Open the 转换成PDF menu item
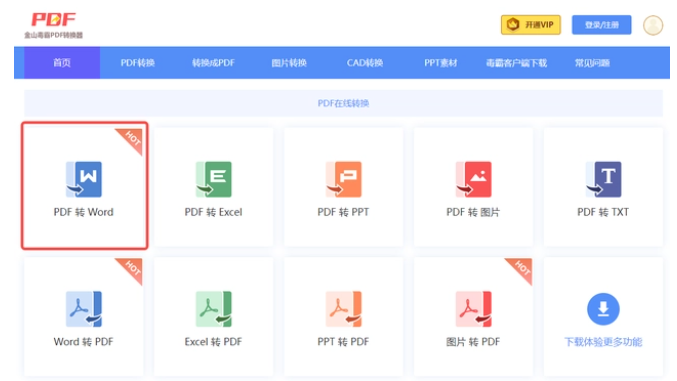The image size is (677, 381). click(213, 63)
